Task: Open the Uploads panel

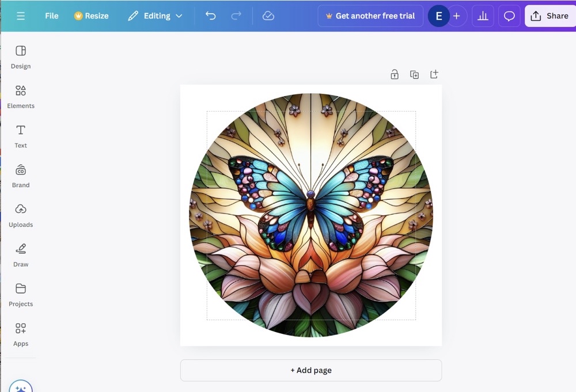Action: (x=21, y=216)
